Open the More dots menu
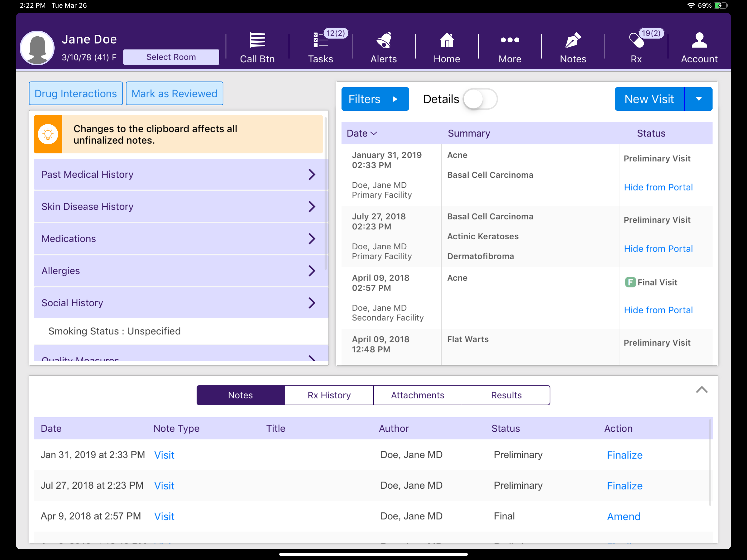This screenshot has height=560, width=747. [510, 40]
